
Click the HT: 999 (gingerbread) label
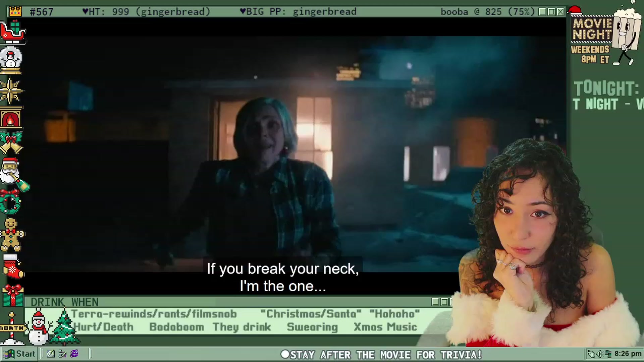146,12
